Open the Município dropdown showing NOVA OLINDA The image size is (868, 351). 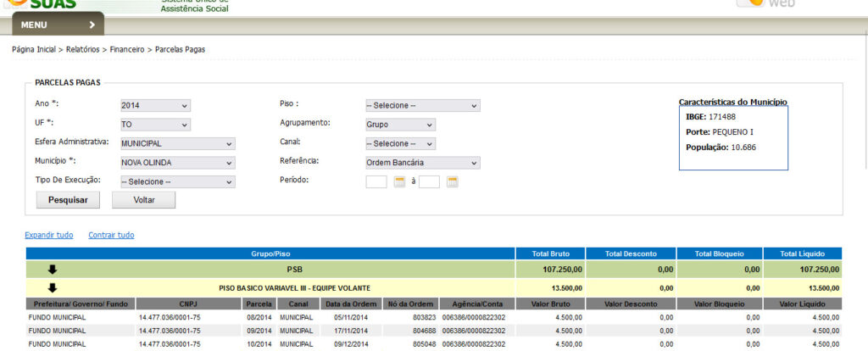178,163
